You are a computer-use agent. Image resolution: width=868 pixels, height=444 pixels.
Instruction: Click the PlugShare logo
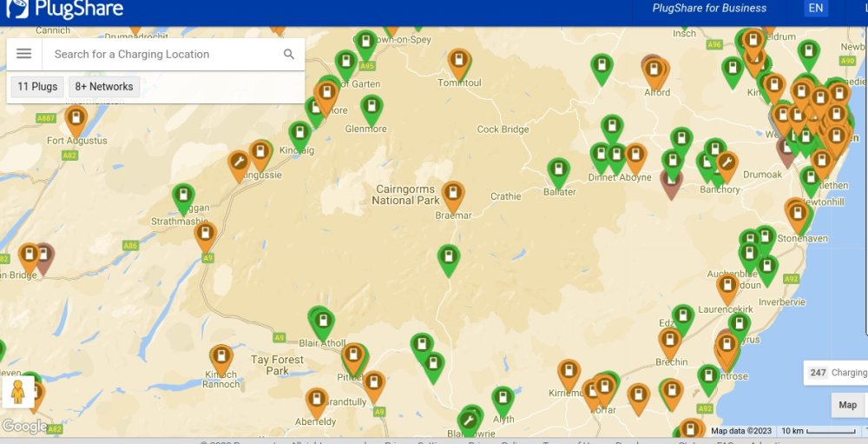pos(65,9)
